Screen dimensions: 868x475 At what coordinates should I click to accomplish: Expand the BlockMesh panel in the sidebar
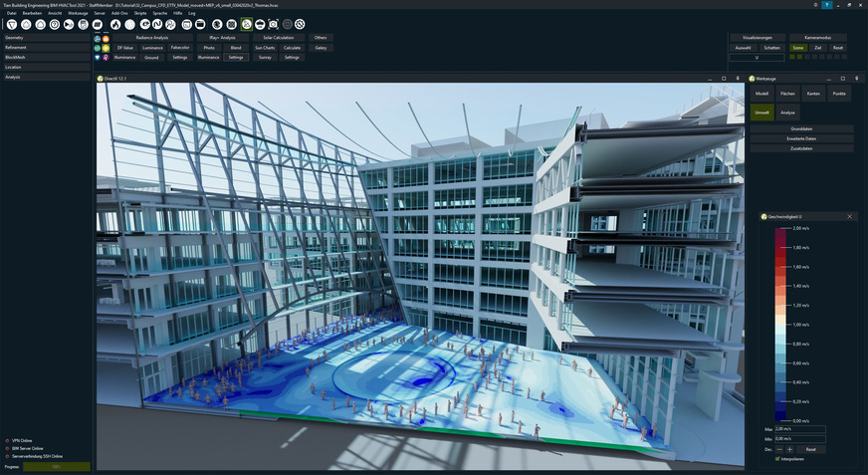[46, 57]
